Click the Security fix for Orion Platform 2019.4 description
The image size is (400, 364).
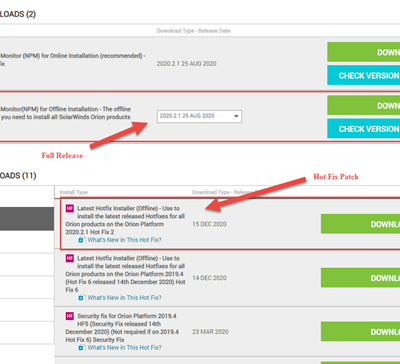122,328
